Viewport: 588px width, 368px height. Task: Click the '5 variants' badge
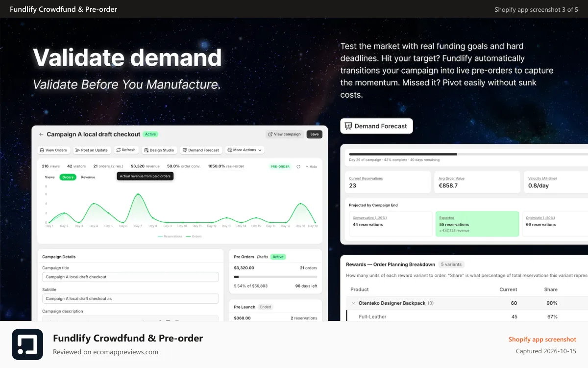[451, 264]
